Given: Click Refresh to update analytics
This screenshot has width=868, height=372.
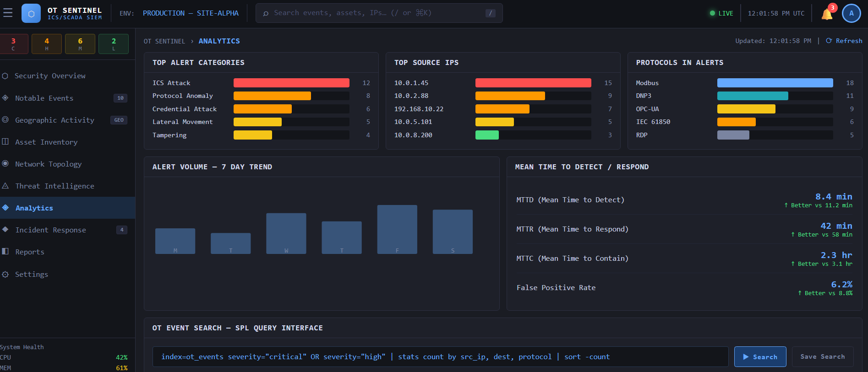Looking at the screenshot, I should point(844,41).
